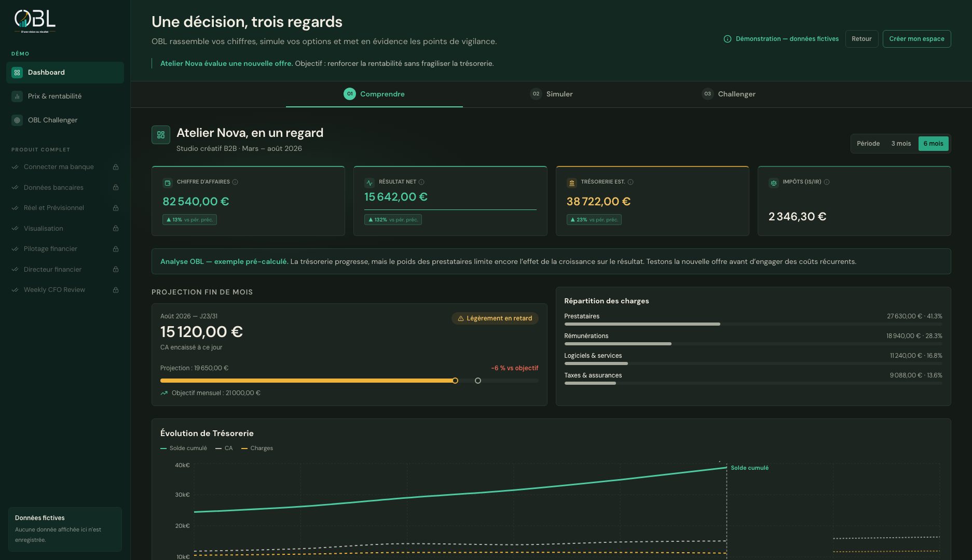Image resolution: width=972 pixels, height=560 pixels.
Task: Click checkmark icon beside Connecter ma banque
Action: 15,167
